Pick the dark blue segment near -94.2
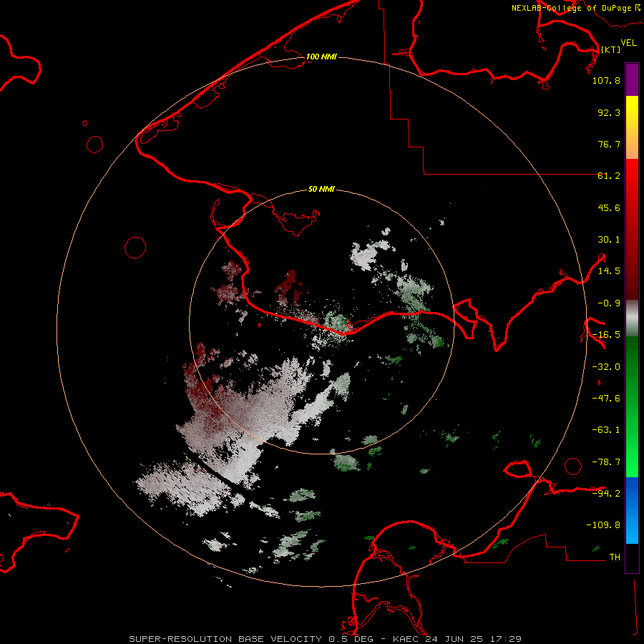Image resolution: width=644 pixels, height=644 pixels. [x=632, y=493]
